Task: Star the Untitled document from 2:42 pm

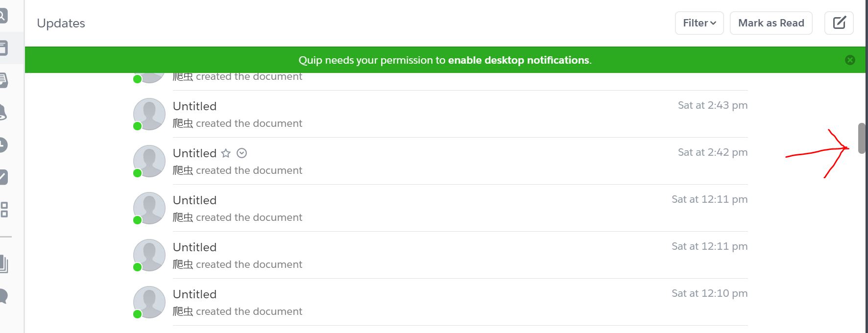Action: [x=226, y=153]
